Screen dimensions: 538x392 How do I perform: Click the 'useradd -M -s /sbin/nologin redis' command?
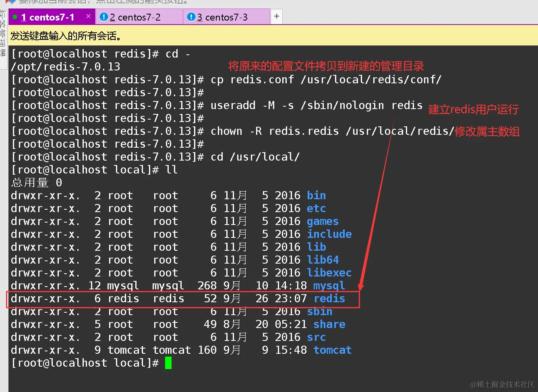click(x=317, y=105)
